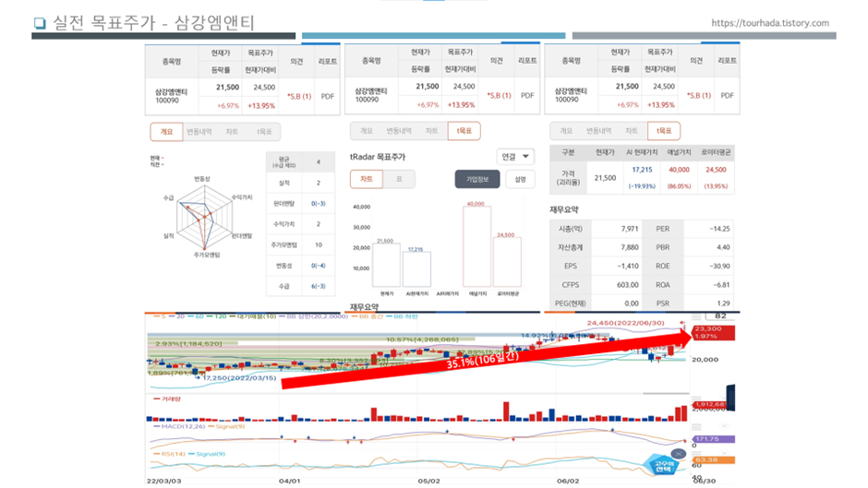Select 개요 tab in the left panel
The image size is (868, 488).
tap(166, 132)
